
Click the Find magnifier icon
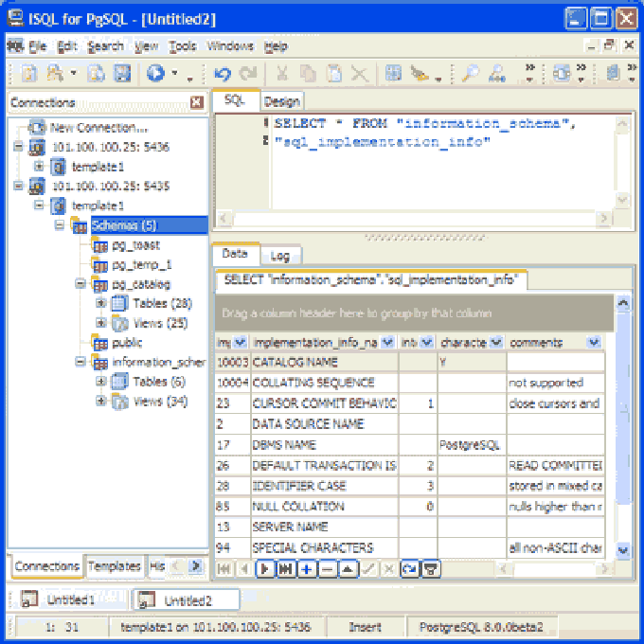[x=470, y=74]
